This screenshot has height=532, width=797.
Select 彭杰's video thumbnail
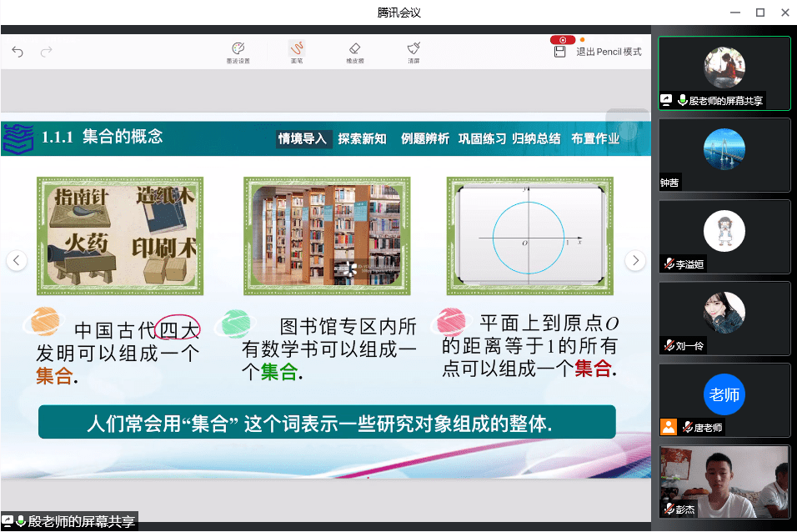tap(724, 481)
